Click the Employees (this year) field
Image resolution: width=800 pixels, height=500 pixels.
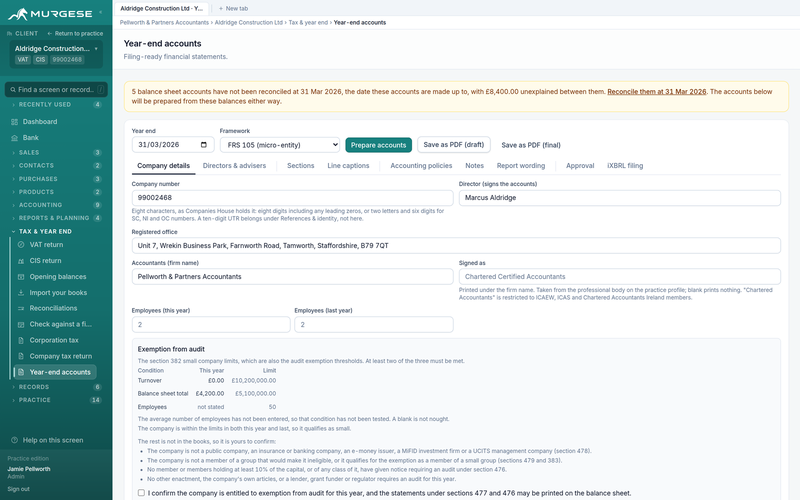pyautogui.click(x=211, y=324)
